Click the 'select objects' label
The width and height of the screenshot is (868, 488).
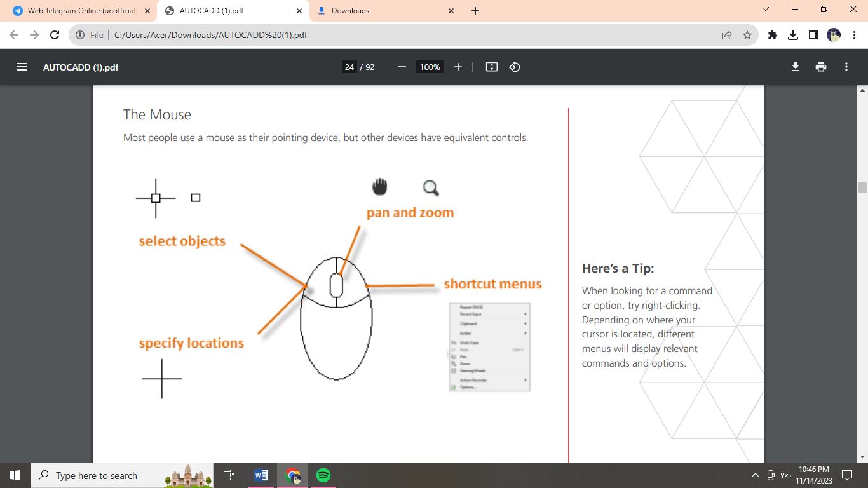(182, 241)
